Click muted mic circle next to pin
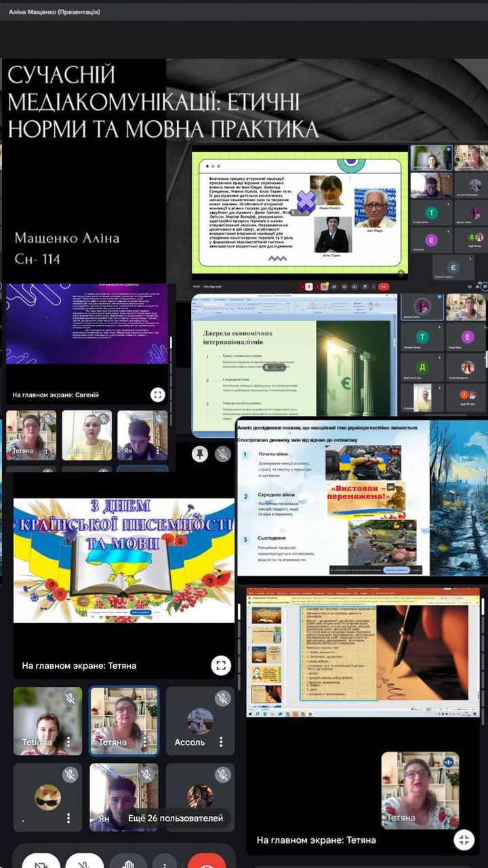 tap(223, 454)
